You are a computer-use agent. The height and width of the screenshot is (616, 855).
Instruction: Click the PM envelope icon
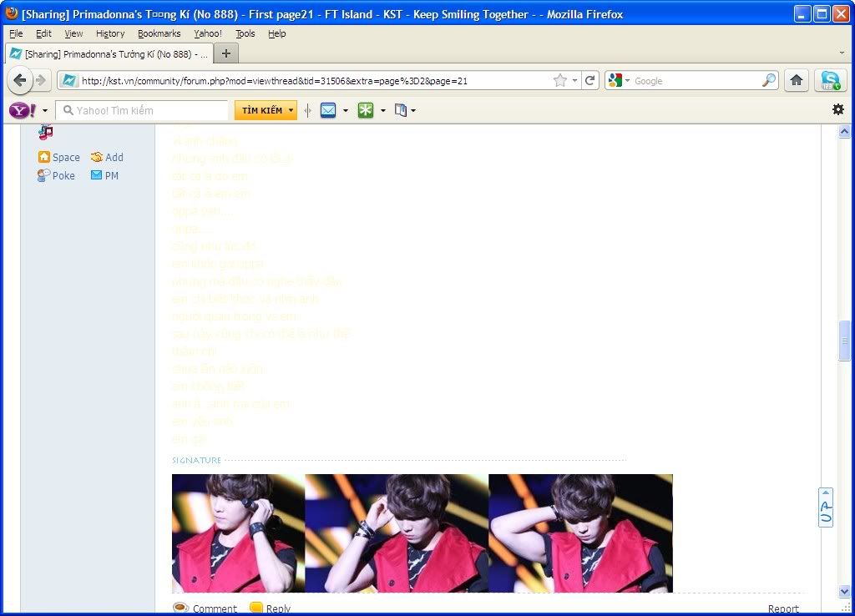coord(97,175)
